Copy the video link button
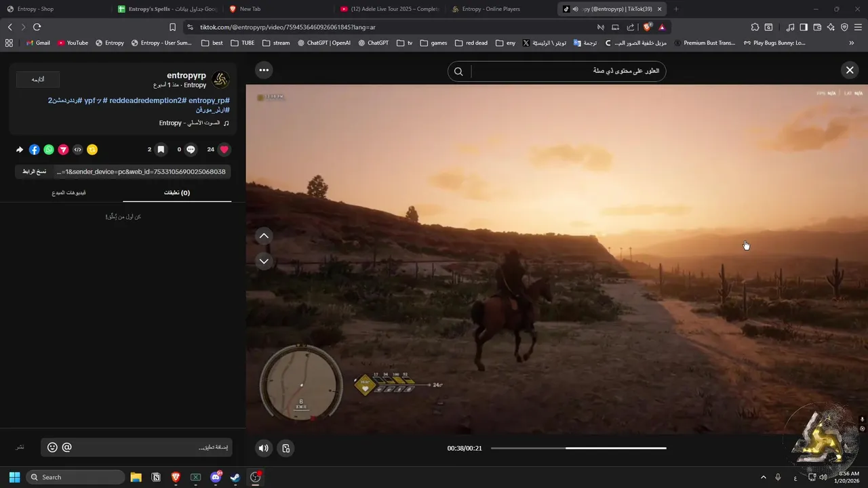Image resolution: width=868 pixels, height=488 pixels. tap(35, 171)
